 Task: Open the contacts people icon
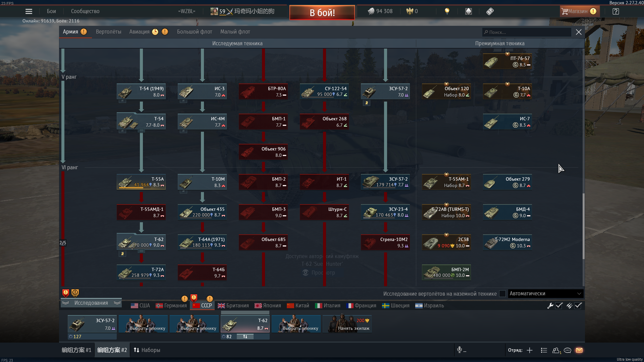(x=556, y=350)
